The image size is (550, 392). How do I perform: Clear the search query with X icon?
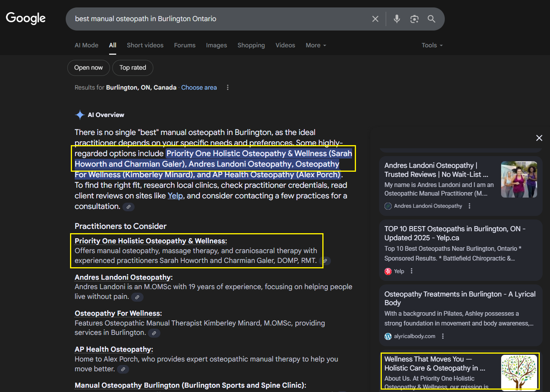coord(375,19)
